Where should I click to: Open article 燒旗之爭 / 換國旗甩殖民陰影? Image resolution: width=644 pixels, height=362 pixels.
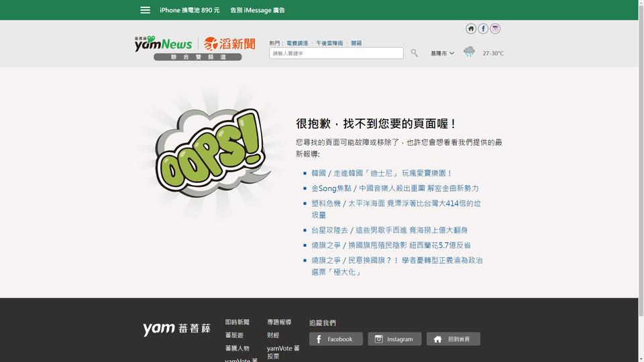pyautogui.click(x=391, y=245)
